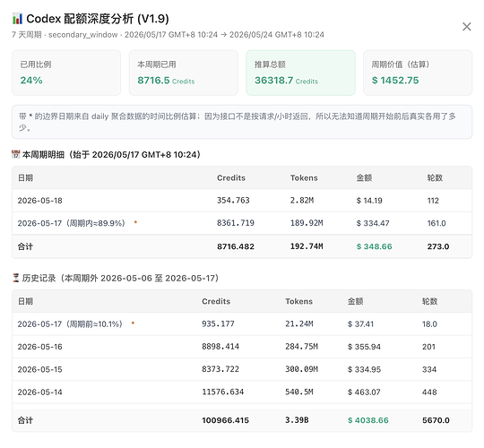Click the $ 463.07 amount
Image resolution: width=484 pixels, height=448 pixels.
click(364, 392)
